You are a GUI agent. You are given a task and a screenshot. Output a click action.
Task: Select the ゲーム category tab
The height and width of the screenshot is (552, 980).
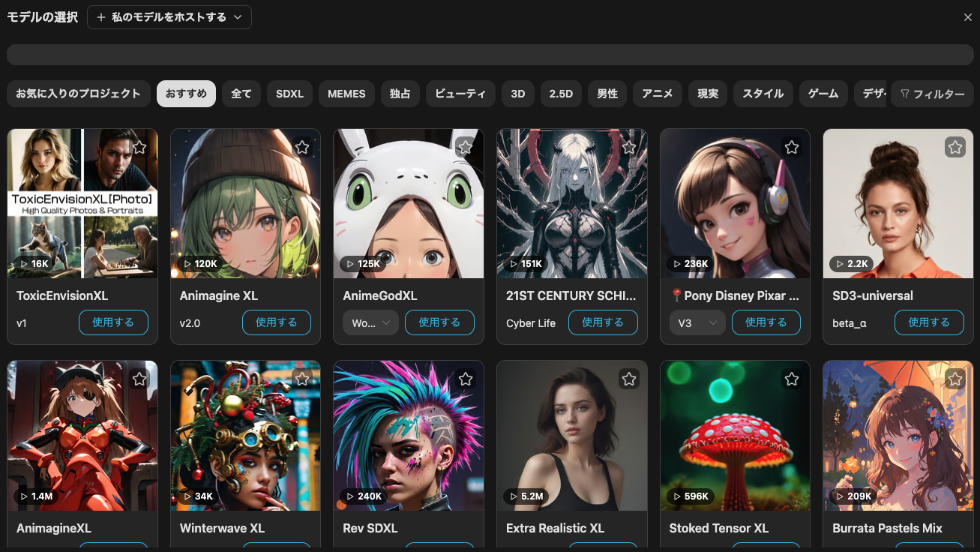tap(823, 94)
